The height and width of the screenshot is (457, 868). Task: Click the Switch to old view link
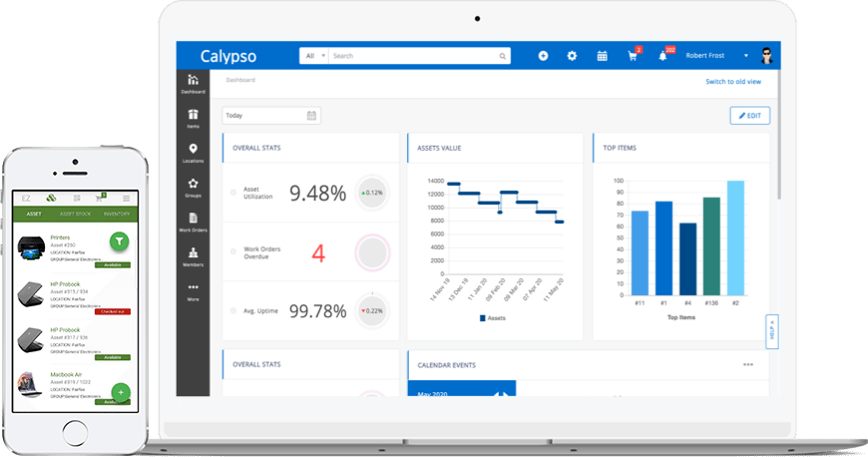pyautogui.click(x=733, y=82)
